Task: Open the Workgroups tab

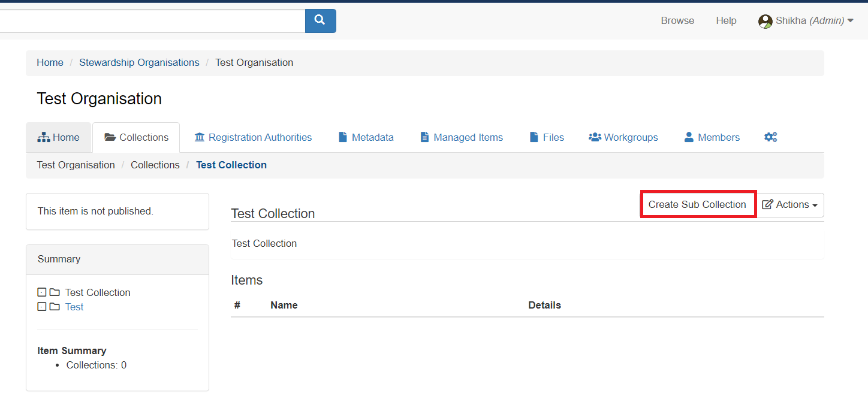Action: click(623, 137)
